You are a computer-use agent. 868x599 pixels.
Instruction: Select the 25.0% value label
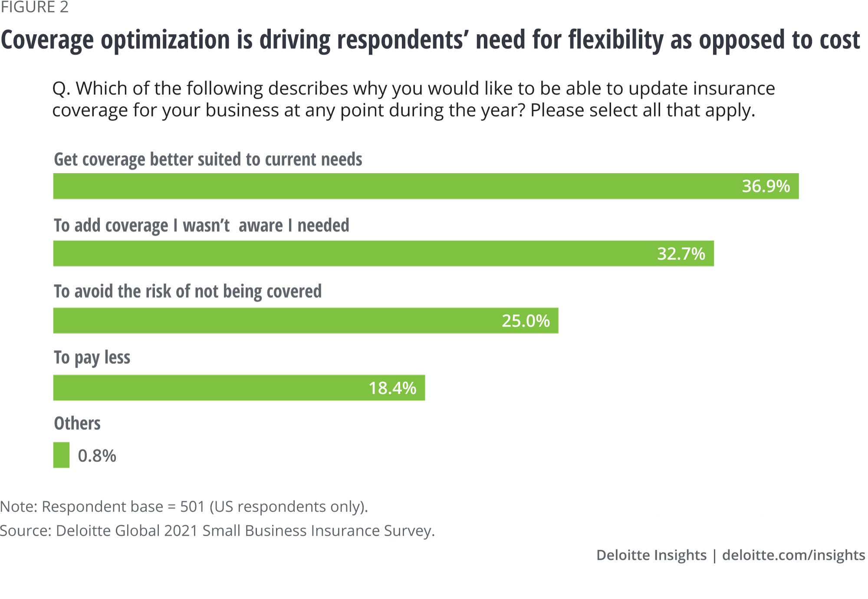click(526, 321)
